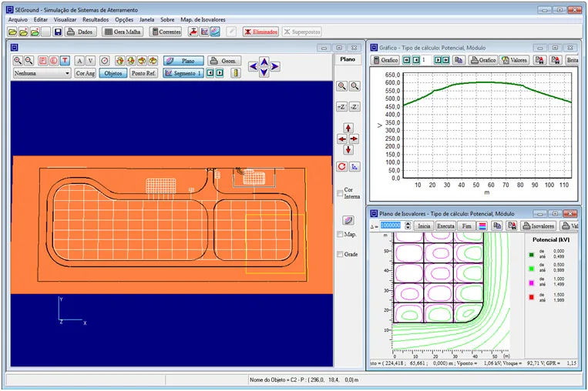Click the +Z button in Plano panel
The image size is (588, 391).
click(x=341, y=107)
